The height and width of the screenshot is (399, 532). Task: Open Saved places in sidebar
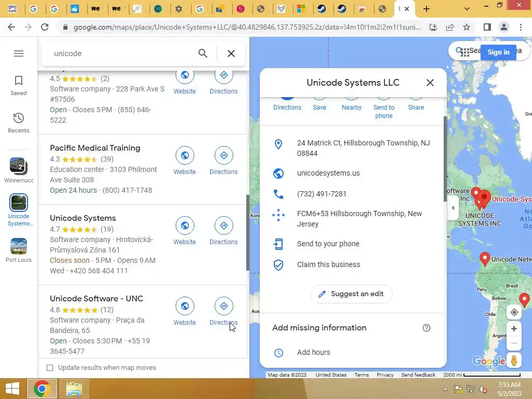(19, 86)
